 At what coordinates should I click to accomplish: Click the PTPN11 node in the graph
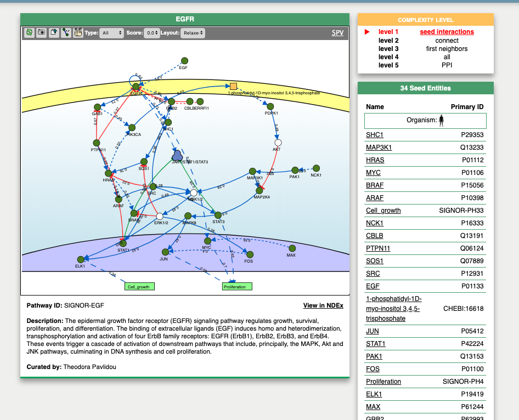(x=97, y=143)
